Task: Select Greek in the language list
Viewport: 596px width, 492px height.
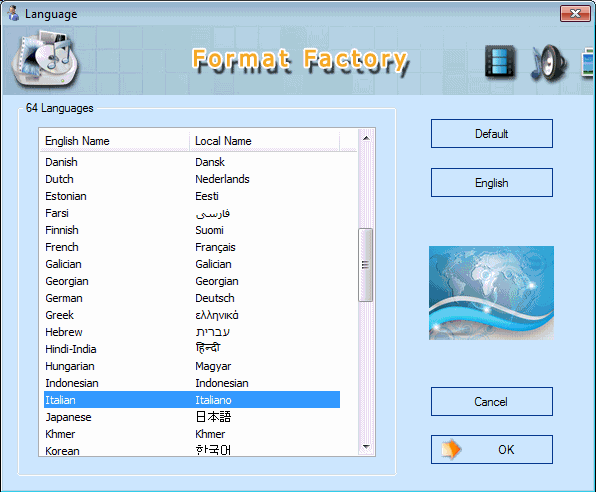Action: [x=59, y=315]
